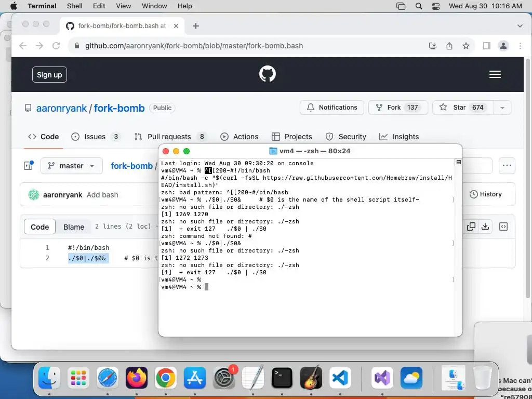Click the GitHub logo in header
532x399 pixels.
268,74
